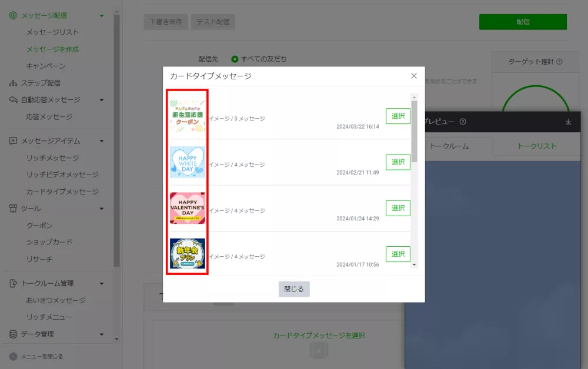Image resolution: width=588 pixels, height=369 pixels.
Task: Click the Happy White Day thumbnail
Action: (x=188, y=162)
